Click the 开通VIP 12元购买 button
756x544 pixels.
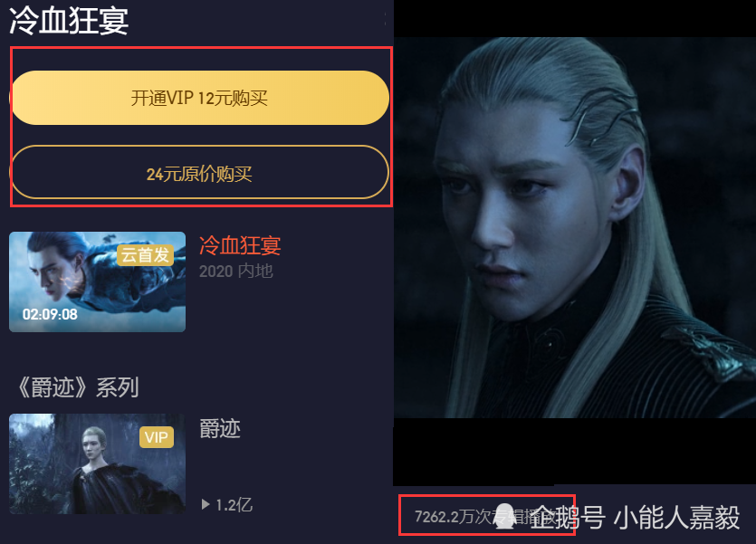(x=199, y=98)
